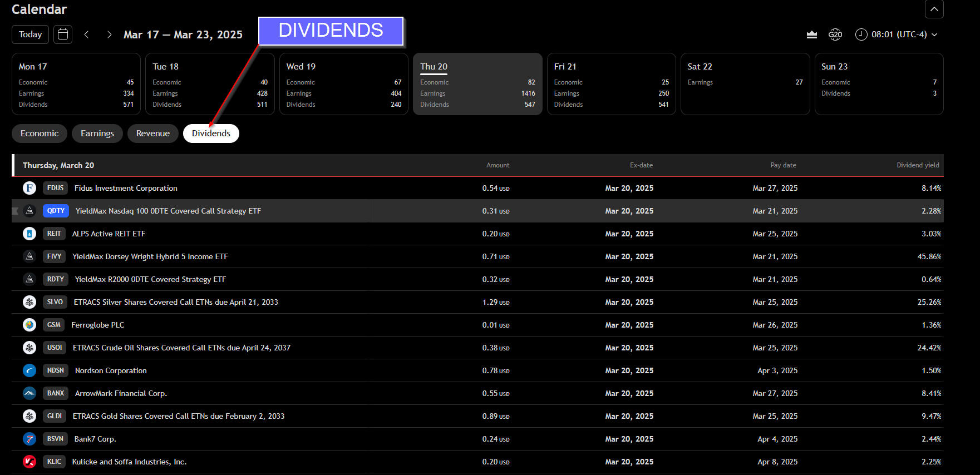Open the calendar date picker icon
The image size is (980, 475).
point(63,34)
